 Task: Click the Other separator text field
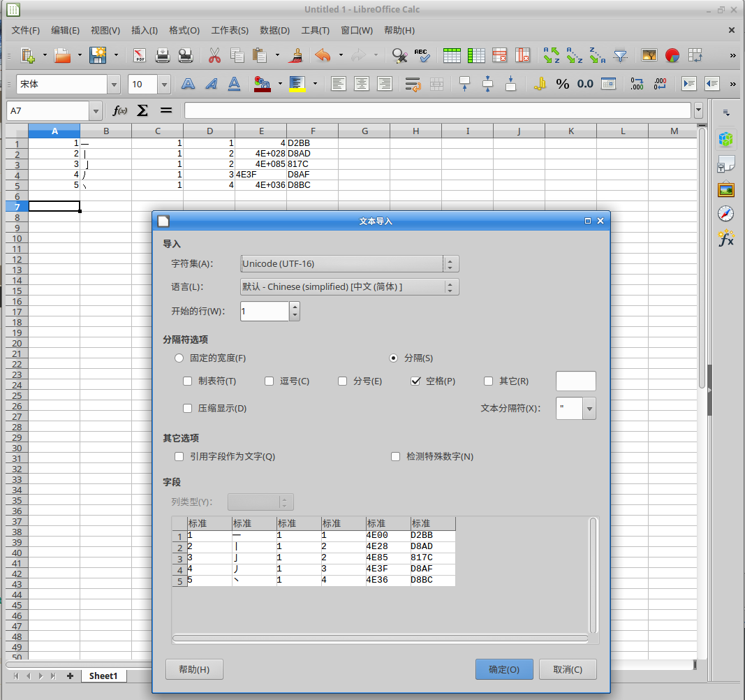(x=575, y=381)
